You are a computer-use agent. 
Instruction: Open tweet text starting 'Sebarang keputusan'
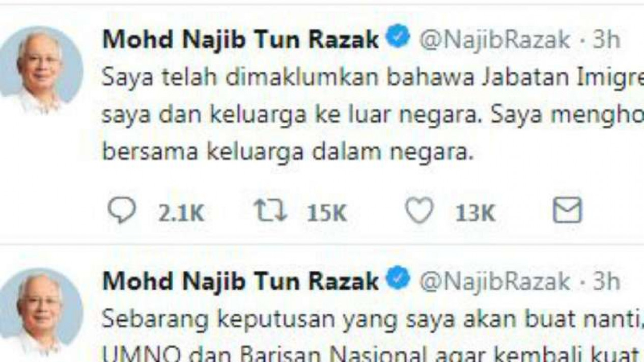coord(373,335)
